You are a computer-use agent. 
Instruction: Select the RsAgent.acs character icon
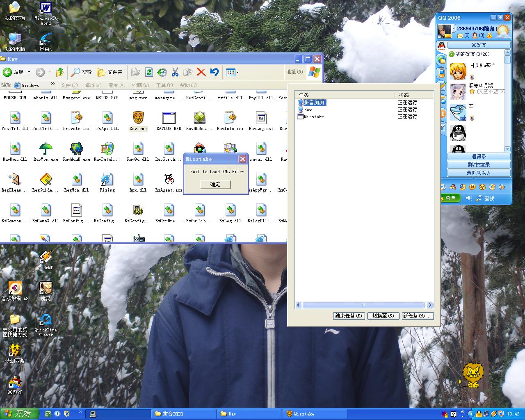point(169,180)
